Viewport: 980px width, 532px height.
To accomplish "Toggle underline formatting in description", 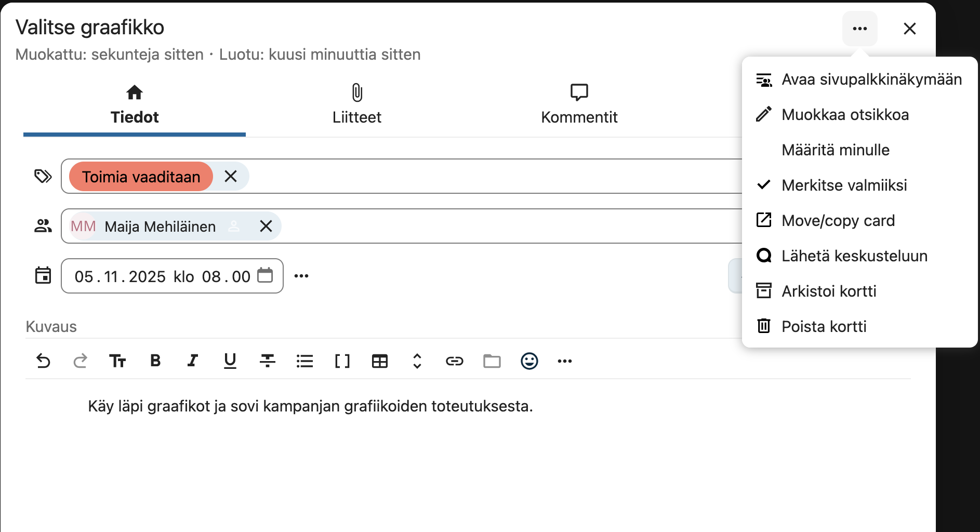I will click(x=230, y=361).
